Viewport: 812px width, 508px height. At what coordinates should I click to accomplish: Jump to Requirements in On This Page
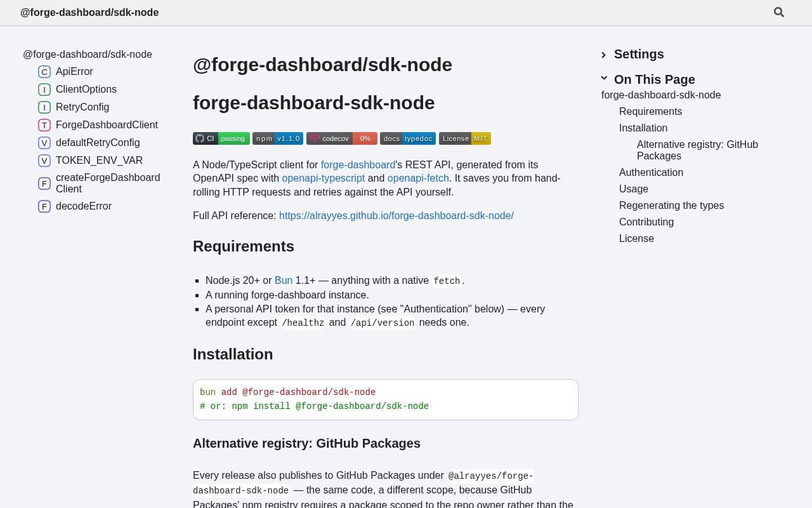click(651, 112)
